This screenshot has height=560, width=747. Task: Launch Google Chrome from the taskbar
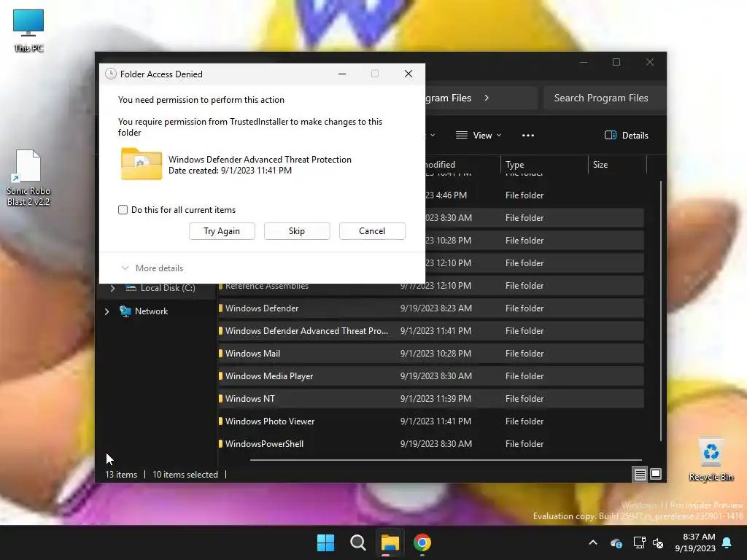(x=422, y=542)
